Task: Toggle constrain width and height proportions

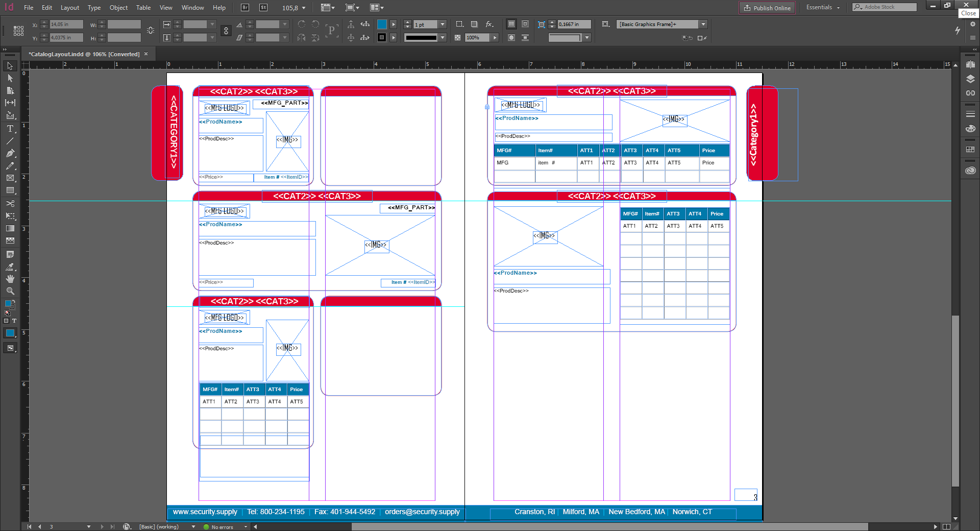Action: (x=151, y=31)
